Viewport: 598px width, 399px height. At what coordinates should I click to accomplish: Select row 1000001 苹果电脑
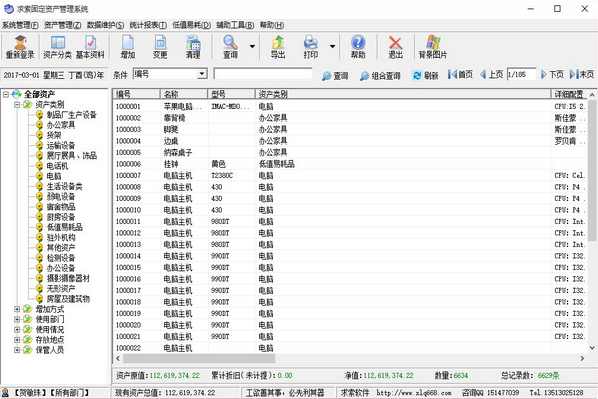click(350, 106)
